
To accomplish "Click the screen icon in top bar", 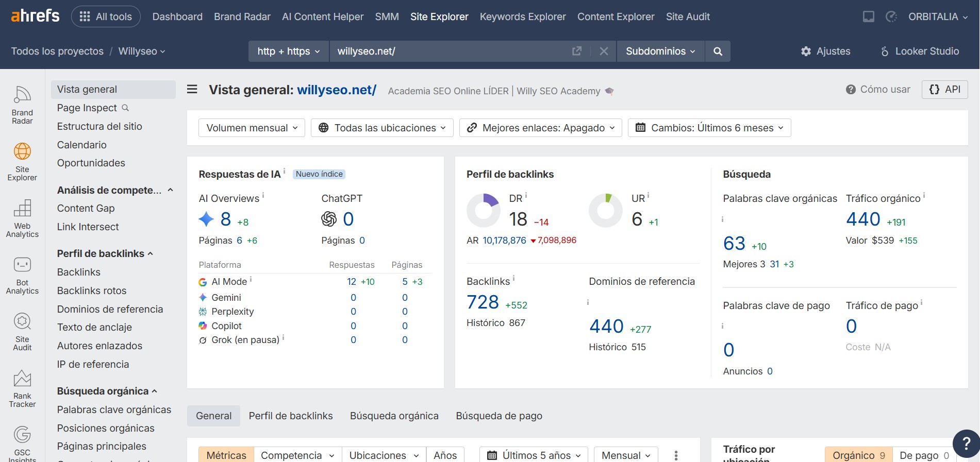I will (869, 16).
